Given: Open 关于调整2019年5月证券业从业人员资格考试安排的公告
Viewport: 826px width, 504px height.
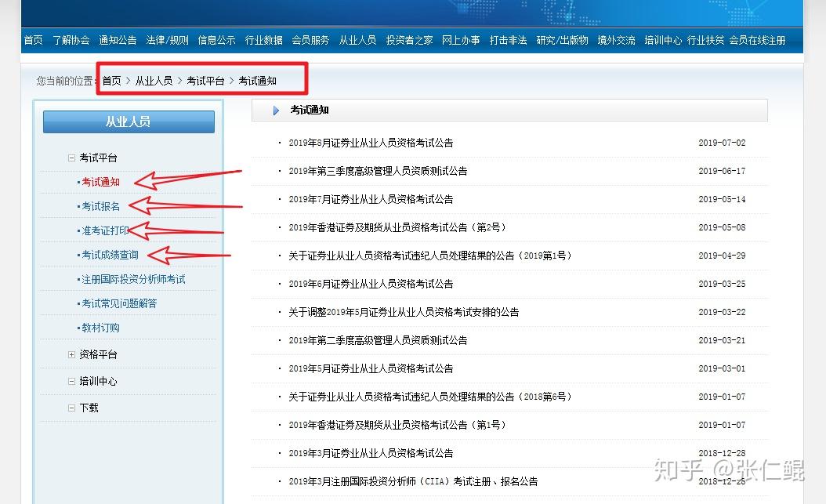Looking at the screenshot, I should [404, 312].
